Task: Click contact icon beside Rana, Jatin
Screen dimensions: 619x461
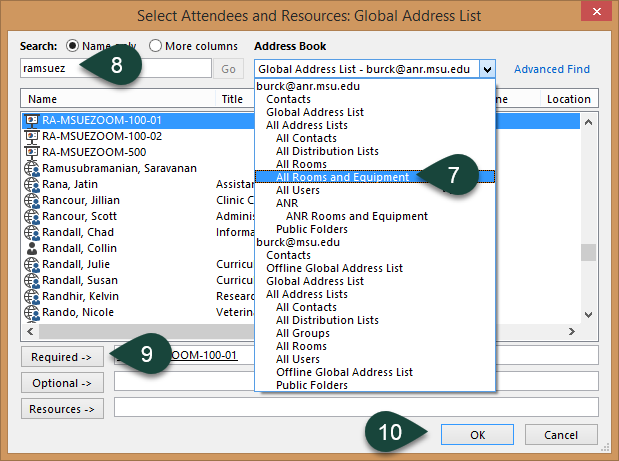Action: [x=31, y=184]
